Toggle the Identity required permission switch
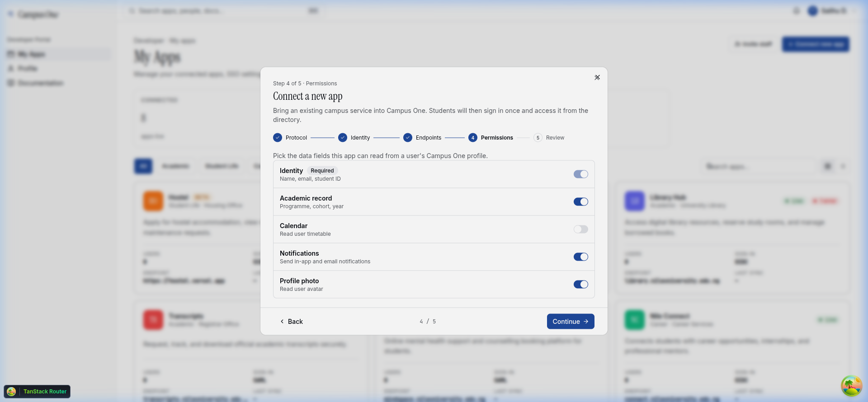 581,174
